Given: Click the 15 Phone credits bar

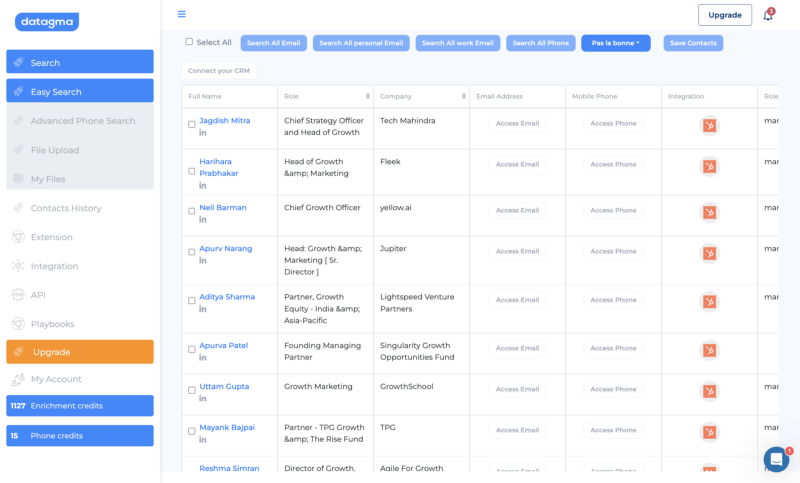Looking at the screenshot, I should tap(80, 436).
